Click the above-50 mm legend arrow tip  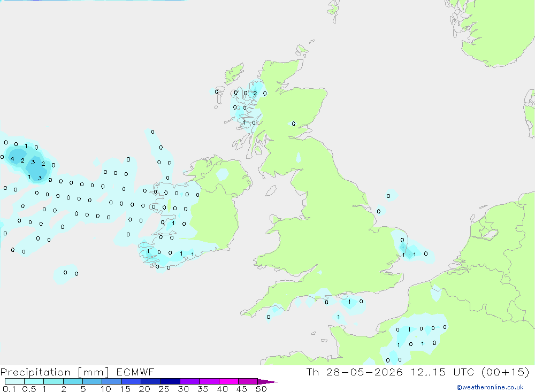[267, 382]
